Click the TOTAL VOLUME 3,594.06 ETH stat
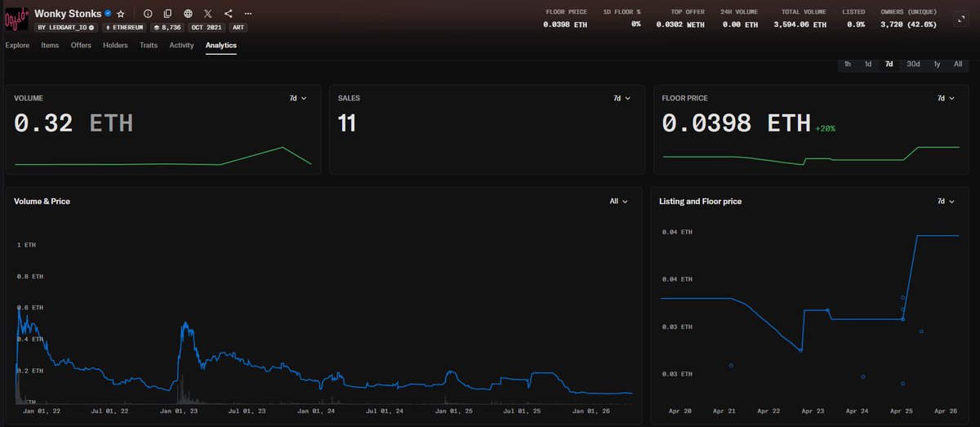The image size is (980, 427). pos(800,19)
